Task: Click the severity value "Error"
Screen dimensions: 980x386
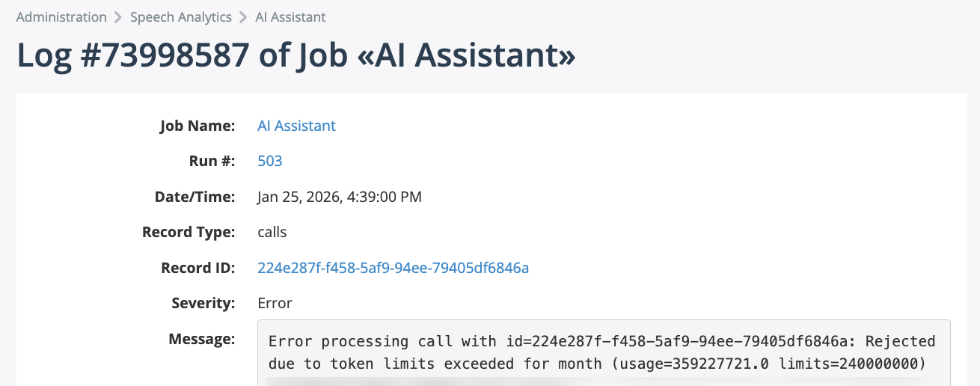Action: click(275, 303)
